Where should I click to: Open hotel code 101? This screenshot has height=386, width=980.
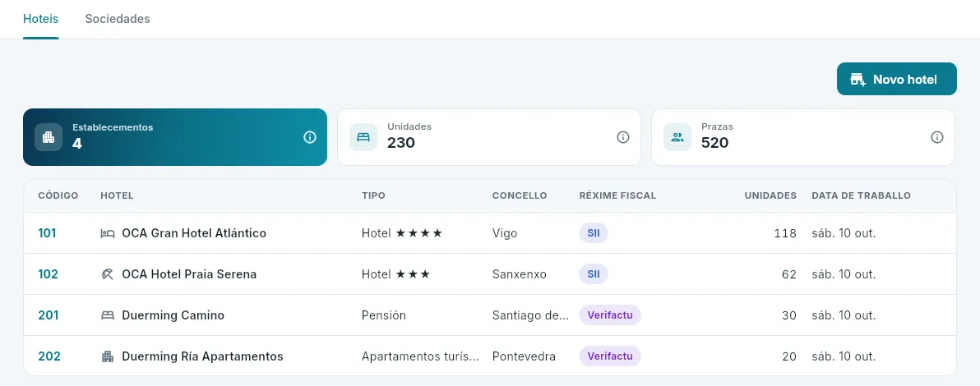[x=47, y=233]
